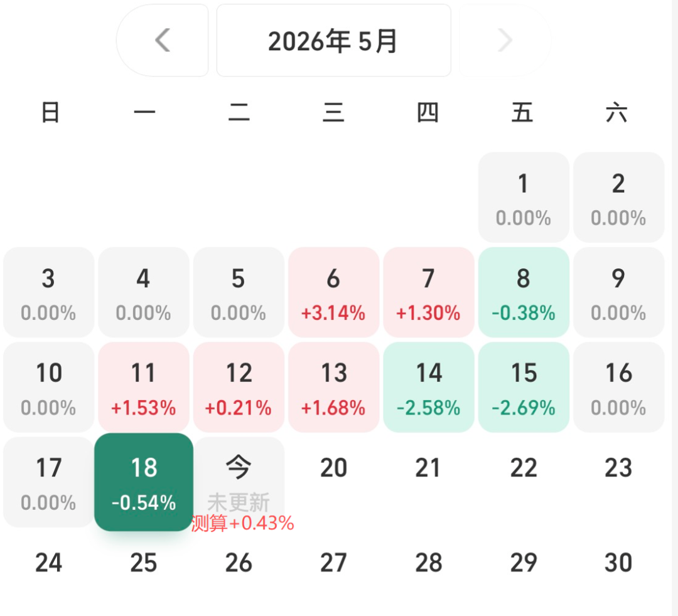Select May 25 date
678x616 pixels.
(144, 563)
